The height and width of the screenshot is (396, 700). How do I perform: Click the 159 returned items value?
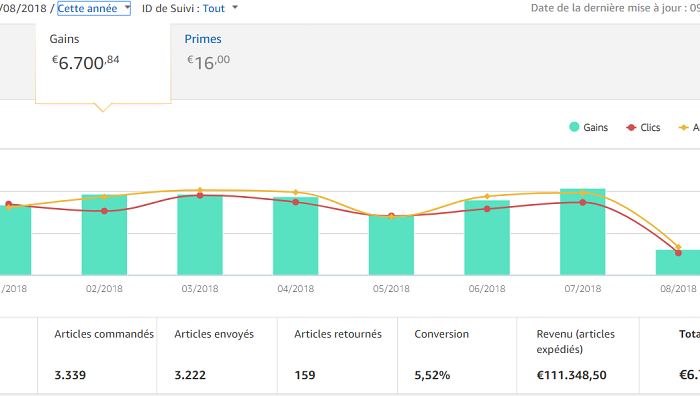coord(305,375)
